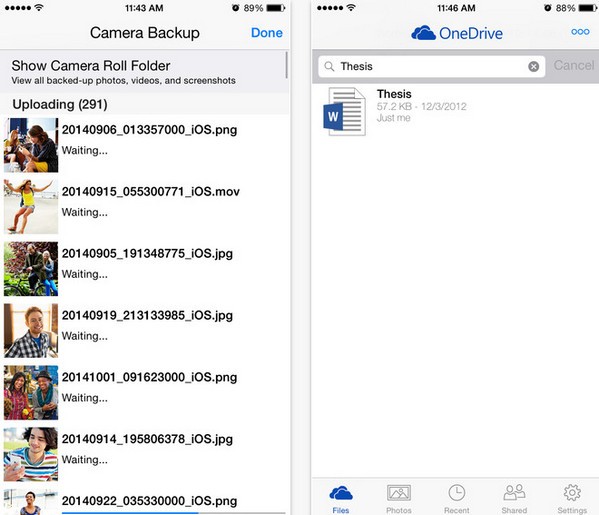Open Show Camera Roll Folder

point(144,71)
